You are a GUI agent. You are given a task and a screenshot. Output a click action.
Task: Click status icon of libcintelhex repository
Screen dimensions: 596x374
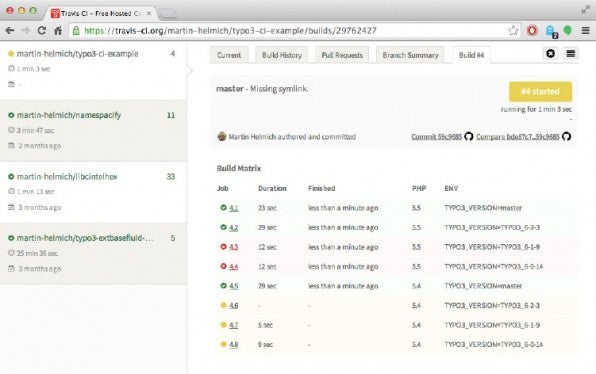[x=11, y=176]
